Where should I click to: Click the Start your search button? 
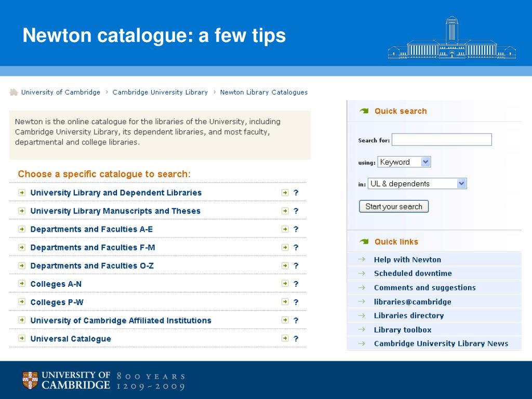(394, 206)
